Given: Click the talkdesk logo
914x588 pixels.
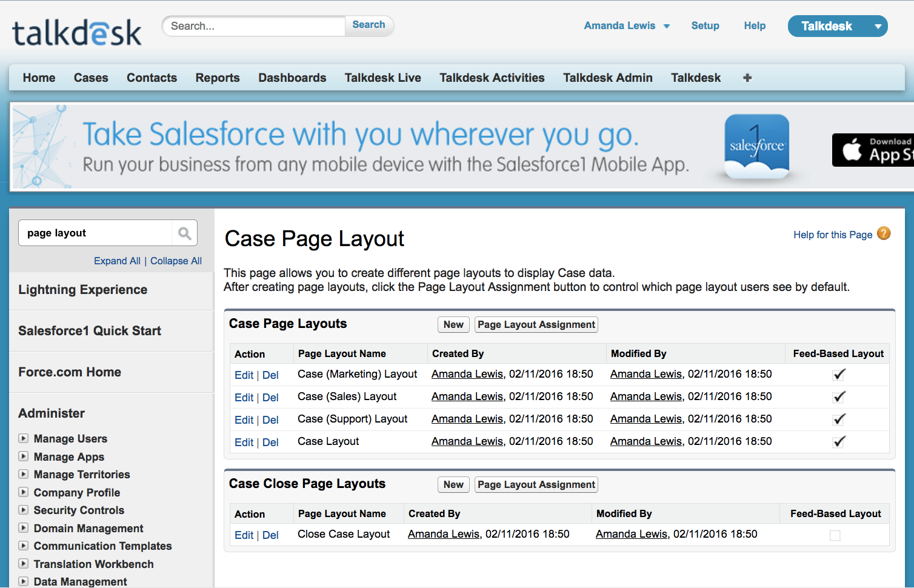Looking at the screenshot, I should (x=77, y=33).
